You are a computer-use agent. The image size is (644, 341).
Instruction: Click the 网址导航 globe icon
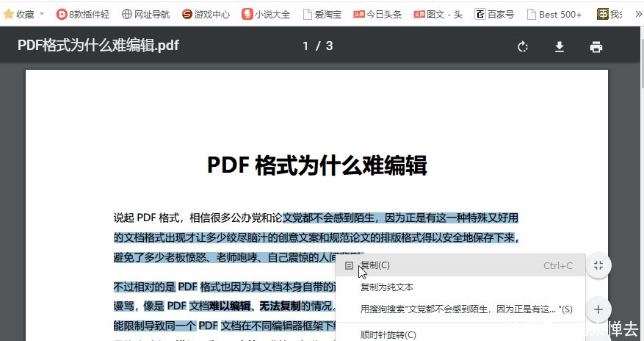pyautogui.click(x=127, y=15)
